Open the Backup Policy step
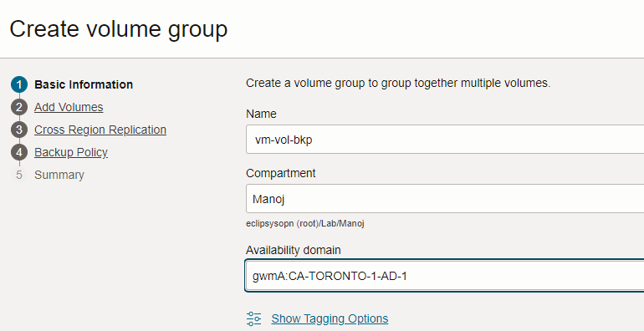The image size is (644, 331). pos(71,152)
